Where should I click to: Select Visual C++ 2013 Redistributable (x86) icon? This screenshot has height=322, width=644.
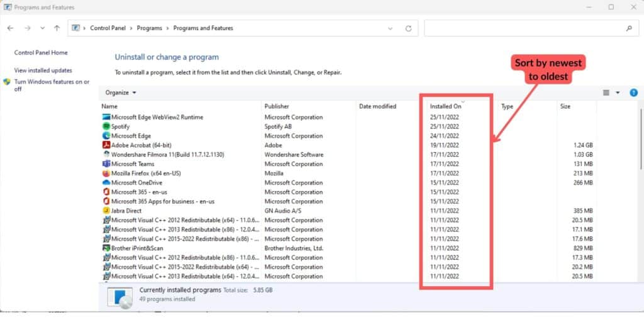tap(106, 230)
